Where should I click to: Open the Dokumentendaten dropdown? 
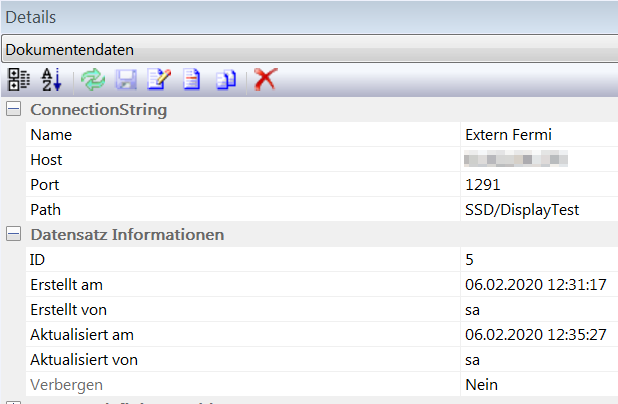click(x=309, y=49)
